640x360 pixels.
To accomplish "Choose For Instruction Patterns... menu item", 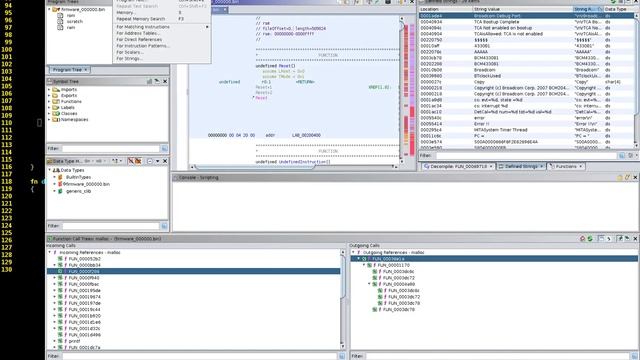I will click(x=161, y=46).
